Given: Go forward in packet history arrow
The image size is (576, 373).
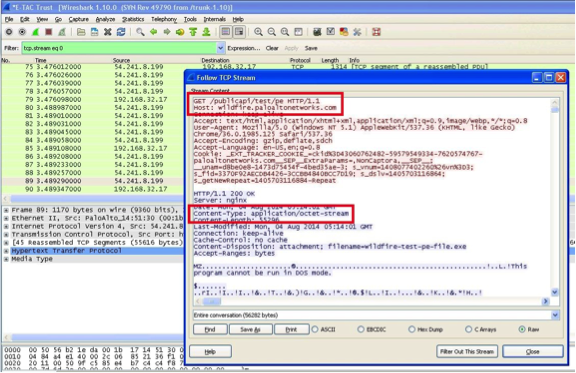Looking at the screenshot, I should coord(167,32).
